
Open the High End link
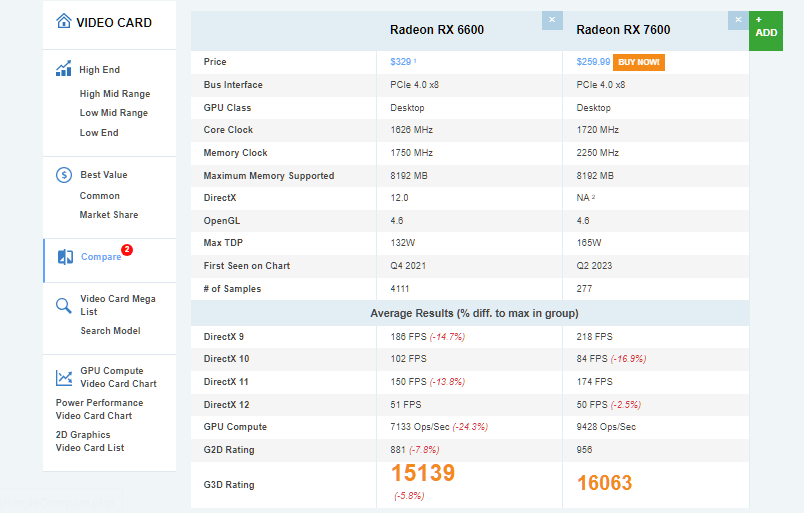99,70
